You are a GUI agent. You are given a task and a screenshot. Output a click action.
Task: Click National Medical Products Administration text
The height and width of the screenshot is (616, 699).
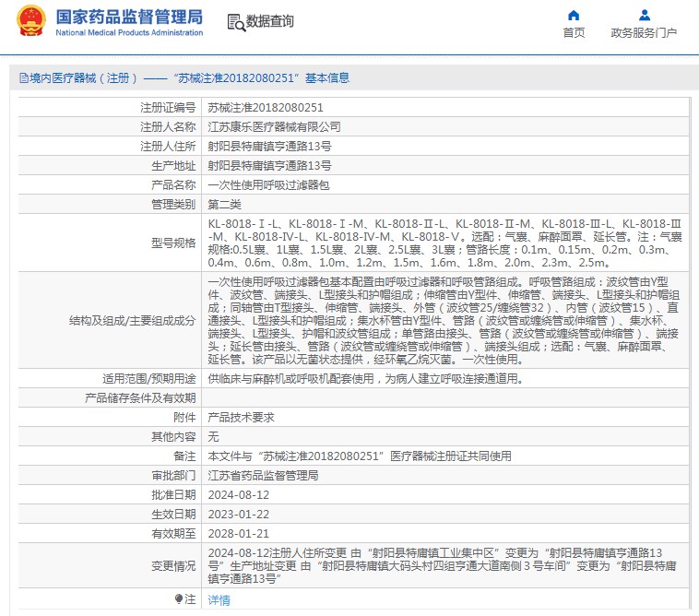[129, 32]
